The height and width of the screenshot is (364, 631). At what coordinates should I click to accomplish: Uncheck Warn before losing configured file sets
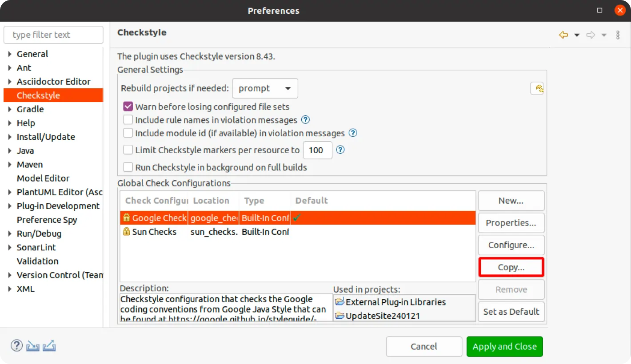click(128, 107)
